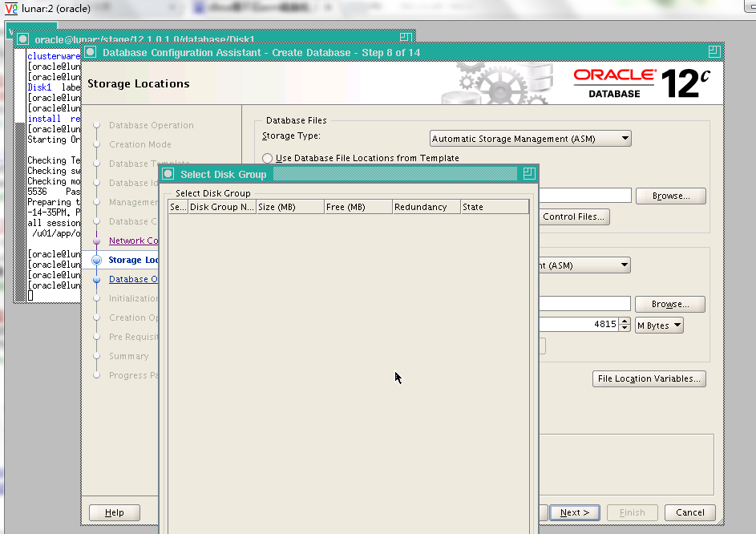Click the Disk Group Name column header

coord(222,207)
